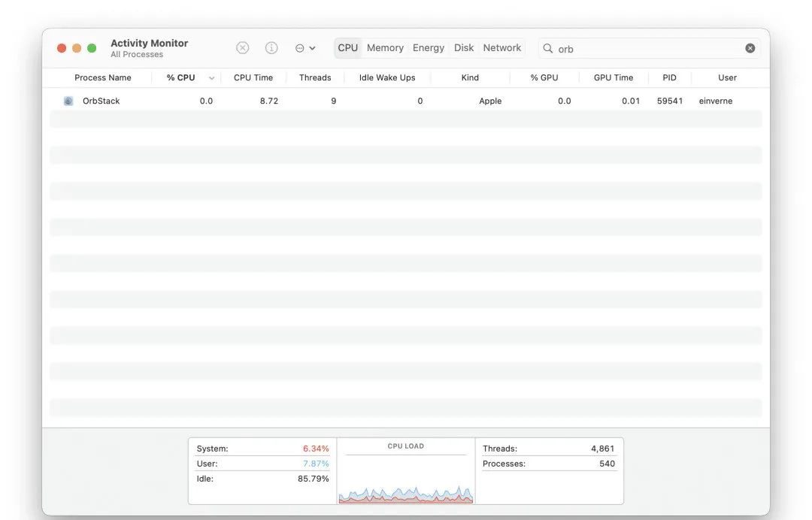Close the Activity Monitor window
The image size is (812, 520).
[62, 48]
